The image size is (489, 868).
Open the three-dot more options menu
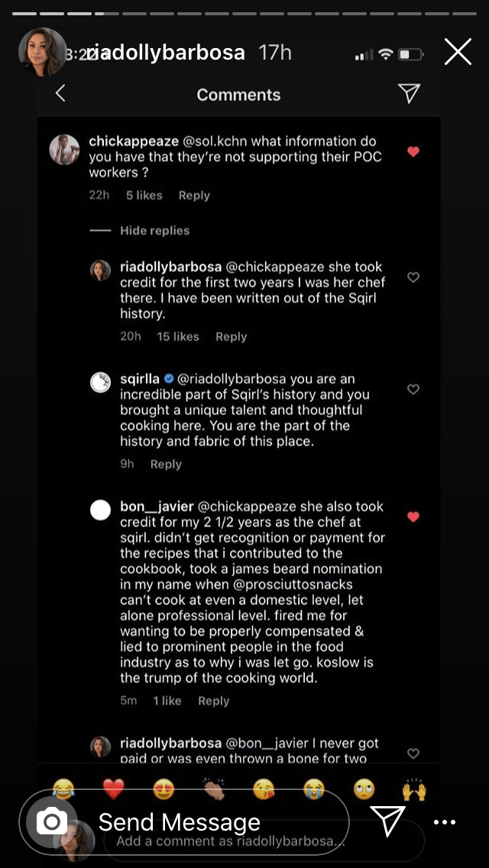(445, 822)
